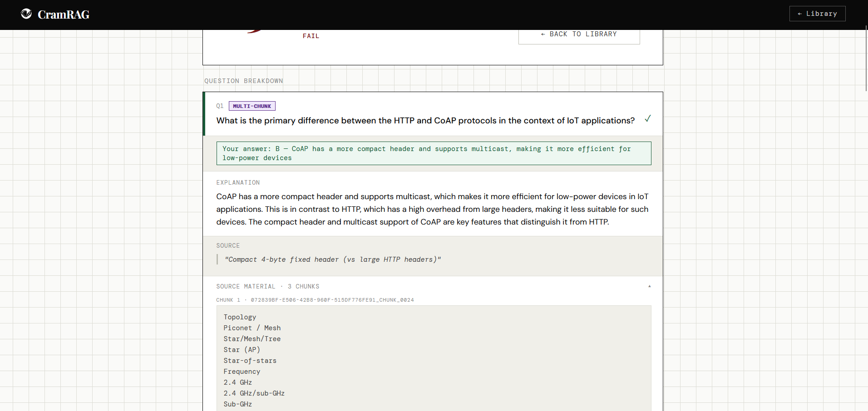Click the FAIL result label

(311, 36)
